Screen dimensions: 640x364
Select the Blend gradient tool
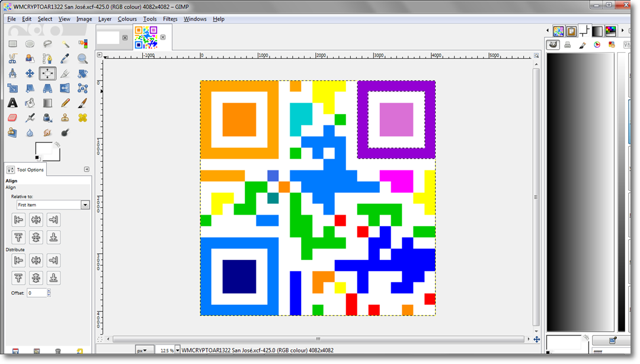[47, 103]
